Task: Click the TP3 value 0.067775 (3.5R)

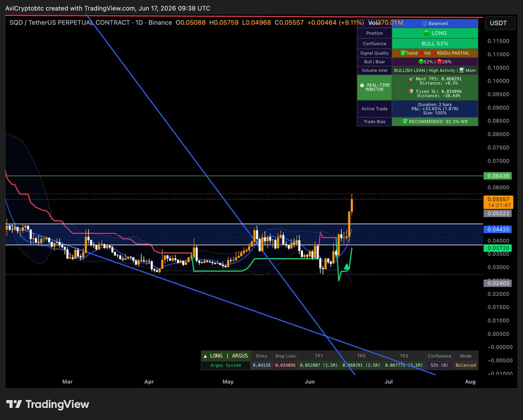Action: tap(404, 365)
